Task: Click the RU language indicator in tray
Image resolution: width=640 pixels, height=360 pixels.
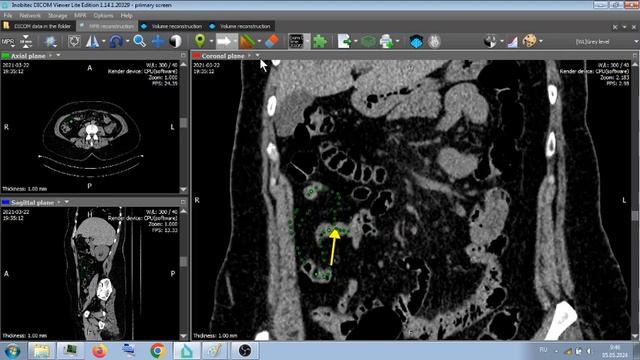Action: pyautogui.click(x=543, y=350)
